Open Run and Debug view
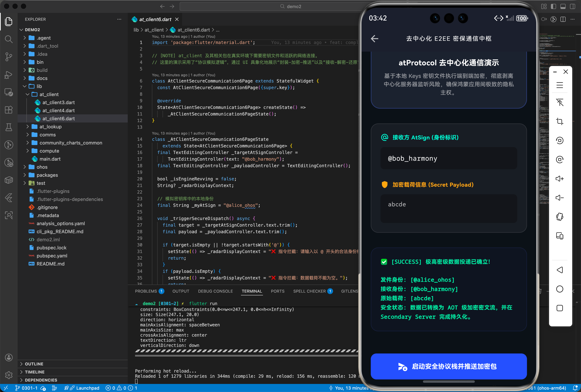 coord(9,74)
